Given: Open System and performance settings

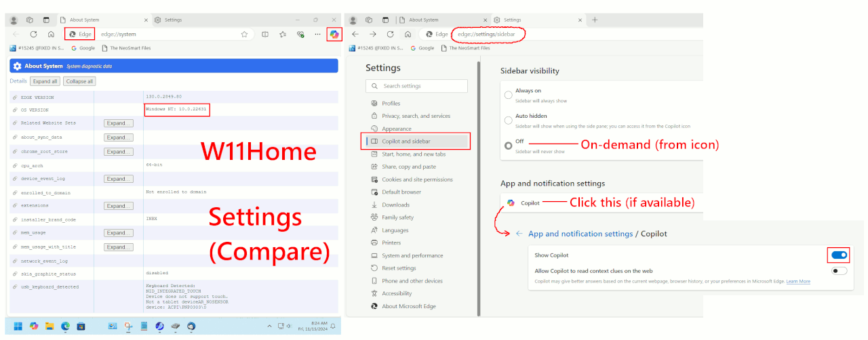Looking at the screenshot, I should [x=407, y=255].
